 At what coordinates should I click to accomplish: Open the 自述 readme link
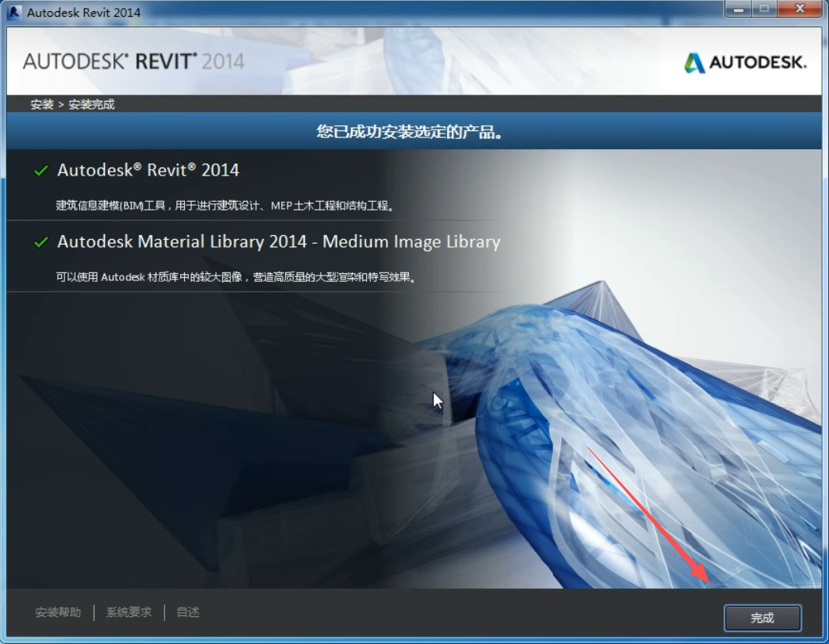click(x=188, y=612)
